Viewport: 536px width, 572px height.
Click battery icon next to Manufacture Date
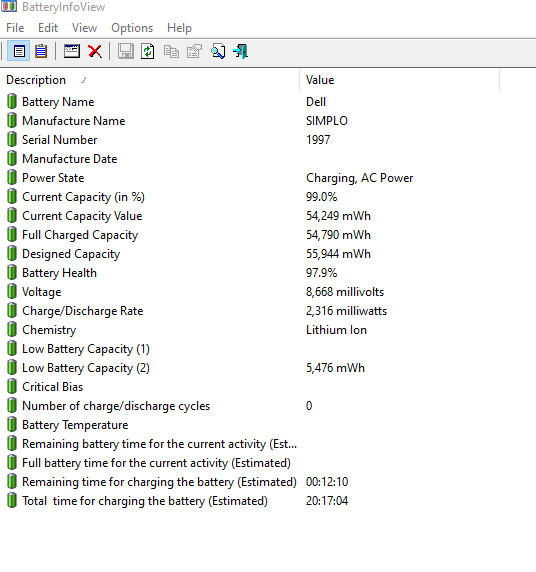pos(12,158)
